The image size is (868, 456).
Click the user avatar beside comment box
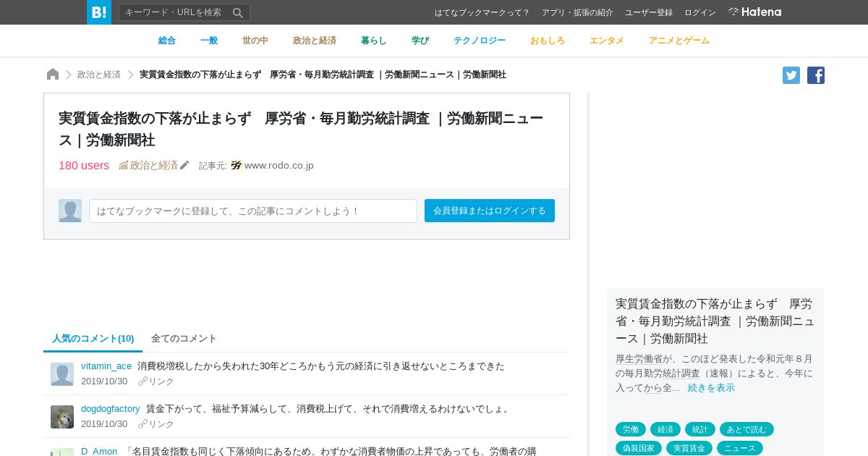coord(70,211)
